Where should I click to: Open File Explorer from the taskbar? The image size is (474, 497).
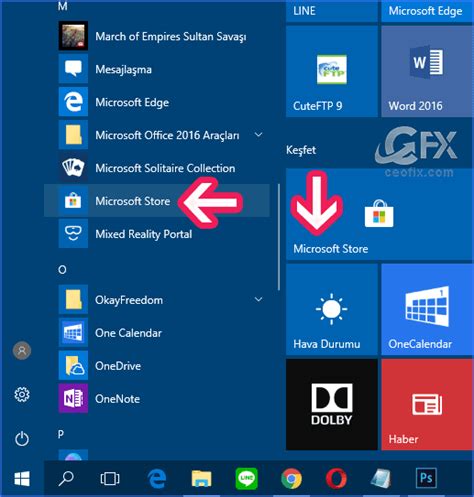coord(201,479)
